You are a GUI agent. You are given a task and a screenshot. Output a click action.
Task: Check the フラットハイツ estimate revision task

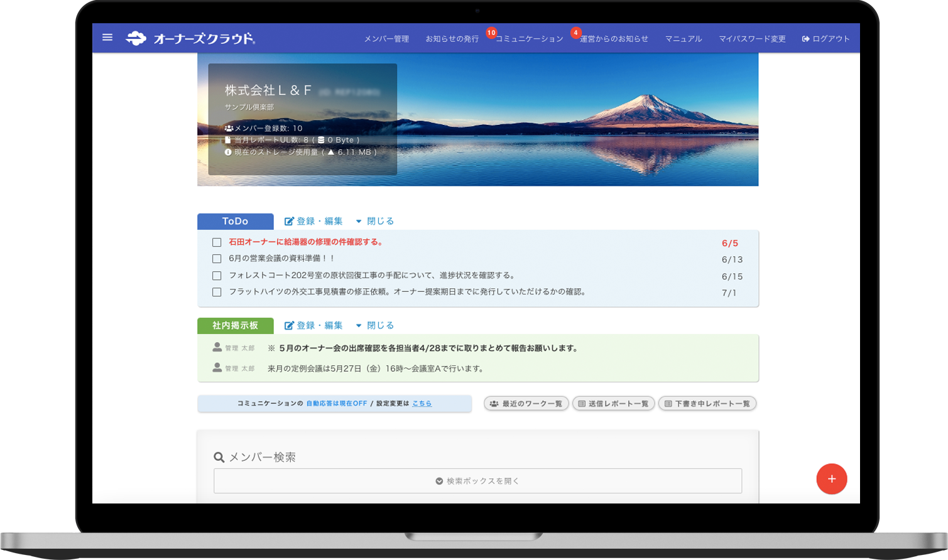[x=216, y=291]
